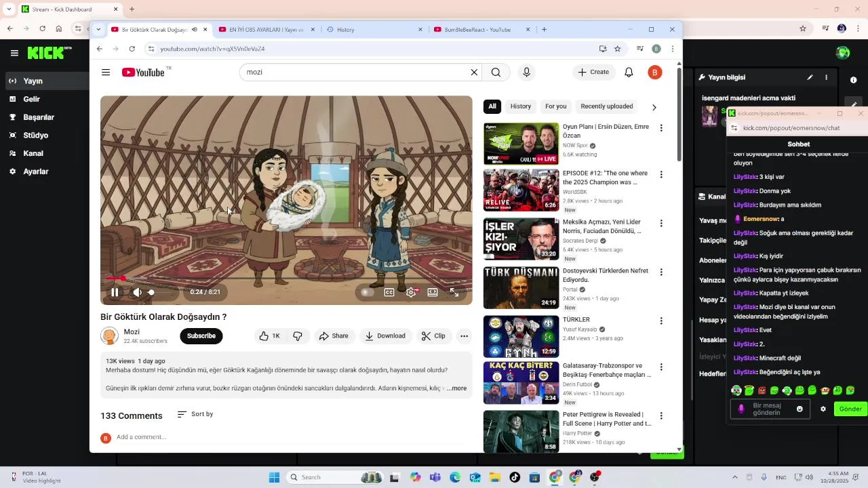Open the comments Sort by menu

point(195,414)
